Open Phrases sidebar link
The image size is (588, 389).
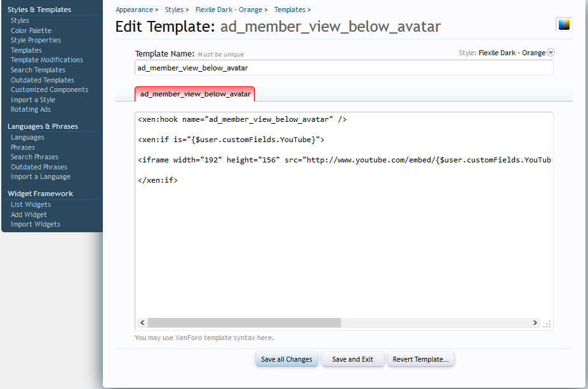pos(23,147)
